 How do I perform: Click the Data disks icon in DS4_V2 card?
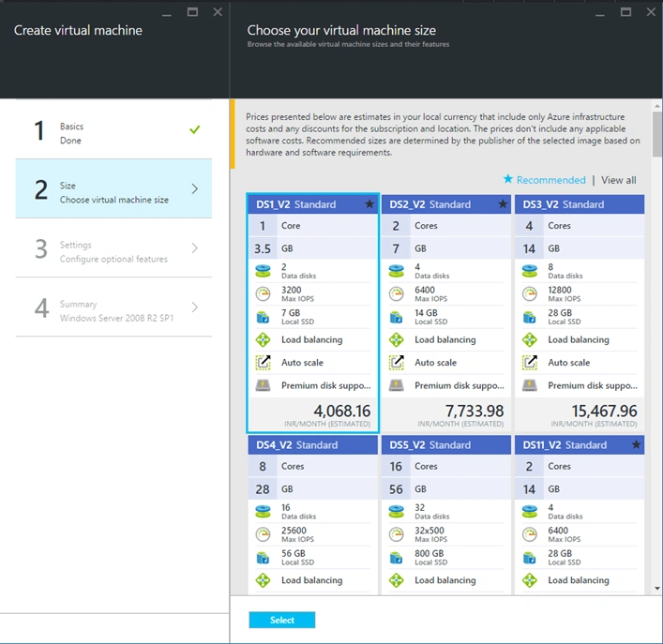(263, 511)
